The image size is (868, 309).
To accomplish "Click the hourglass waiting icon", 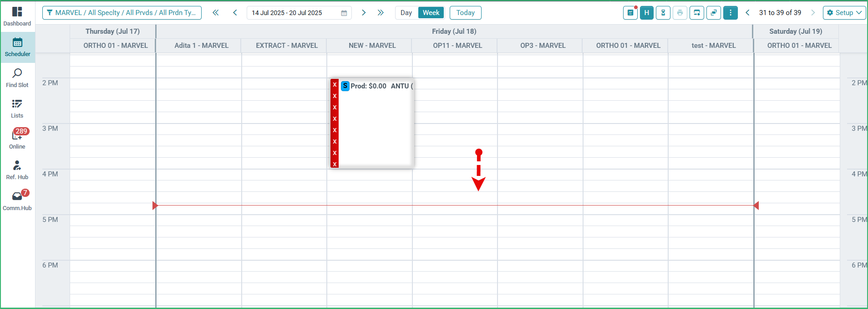I will pyautogui.click(x=663, y=13).
